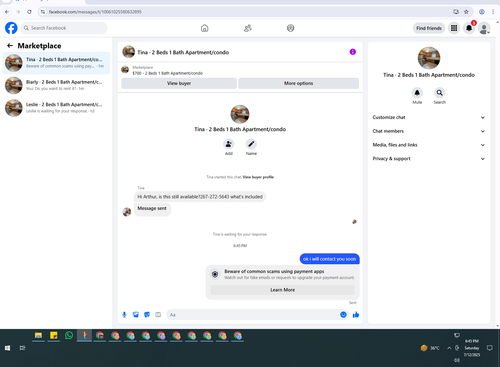Choose a GIF icon in composer
This screenshot has width=500, height=367.
point(158,315)
